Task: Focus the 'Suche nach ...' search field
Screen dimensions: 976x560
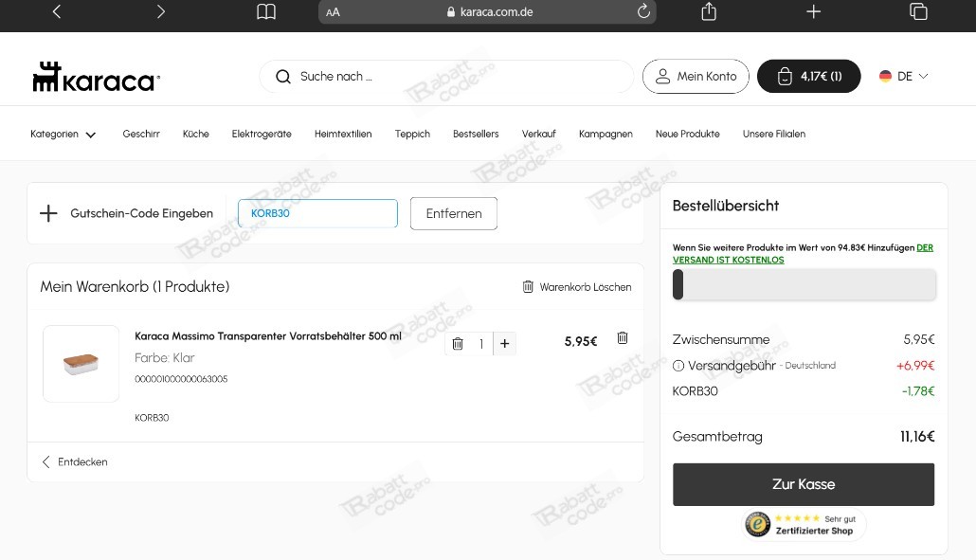Action: point(446,77)
